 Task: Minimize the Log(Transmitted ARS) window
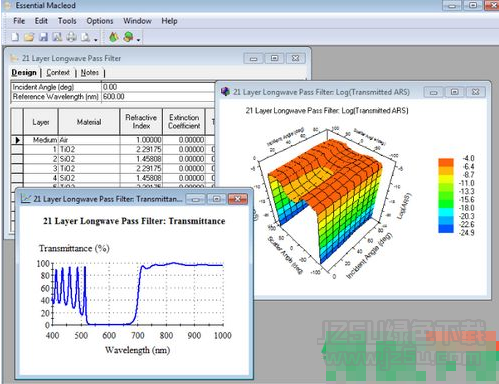point(434,92)
